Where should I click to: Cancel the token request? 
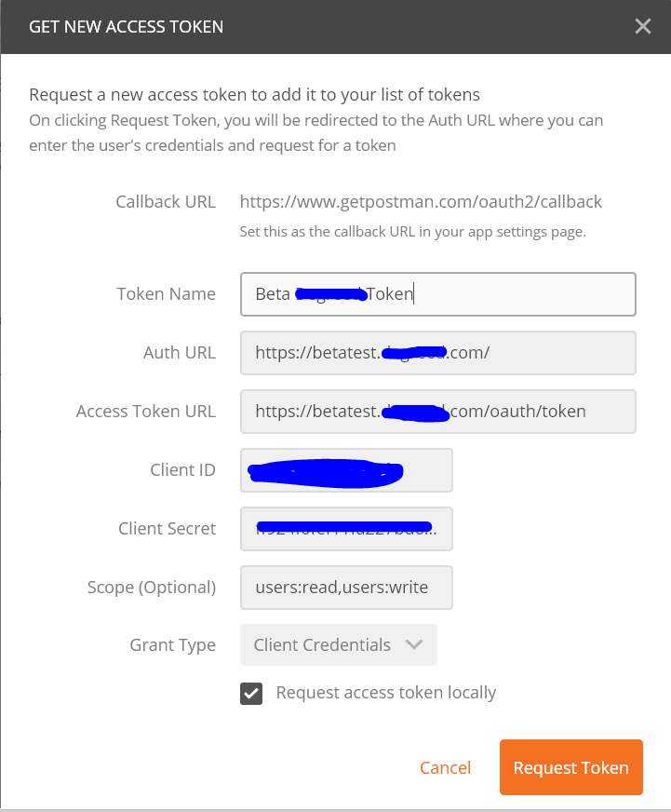click(445, 768)
